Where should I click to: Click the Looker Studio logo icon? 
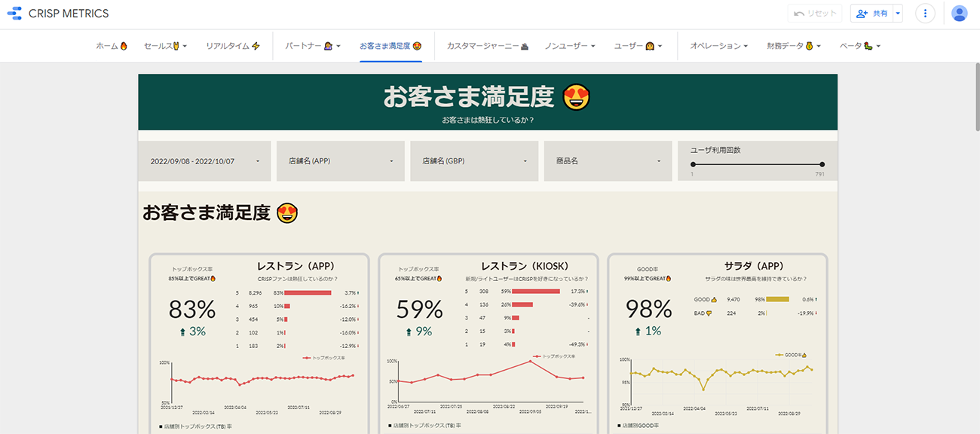[x=14, y=14]
